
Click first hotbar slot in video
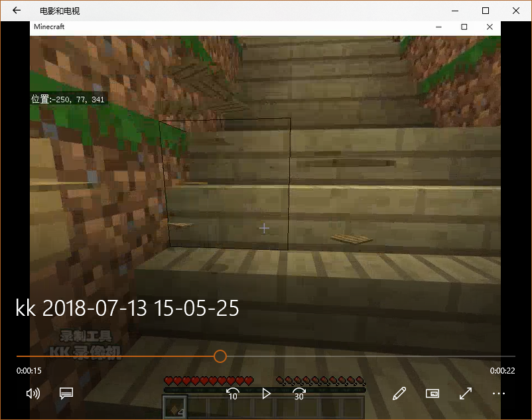click(175, 407)
